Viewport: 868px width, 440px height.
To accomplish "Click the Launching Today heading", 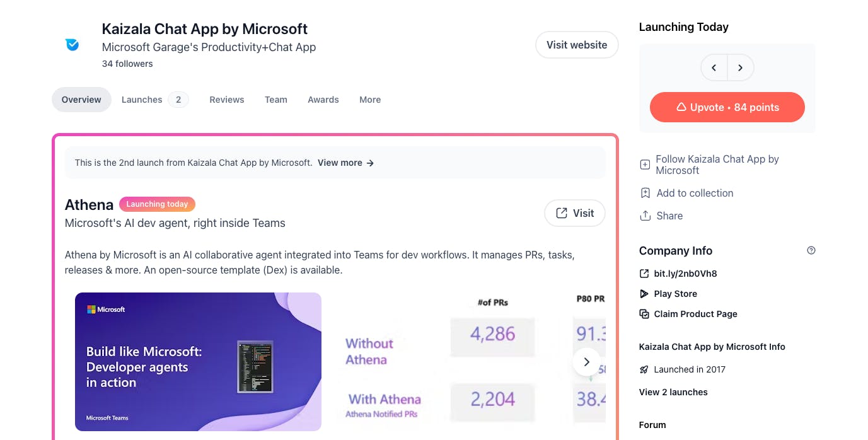I will (x=684, y=27).
